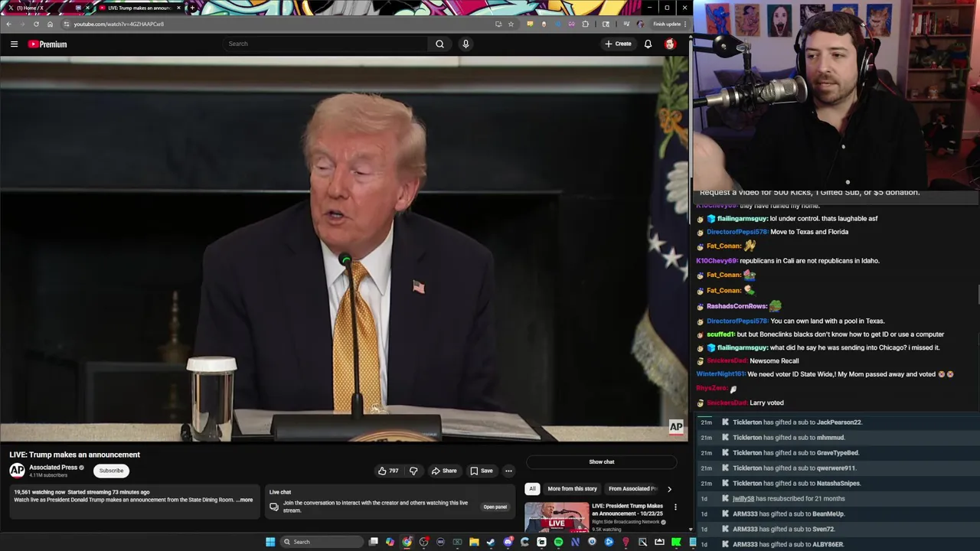Open Steam from the taskbar
The width and height of the screenshot is (980, 551).
point(491,542)
